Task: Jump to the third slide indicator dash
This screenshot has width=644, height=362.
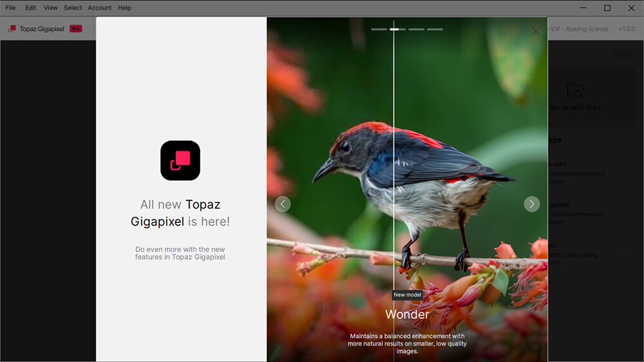Action: 416,30
